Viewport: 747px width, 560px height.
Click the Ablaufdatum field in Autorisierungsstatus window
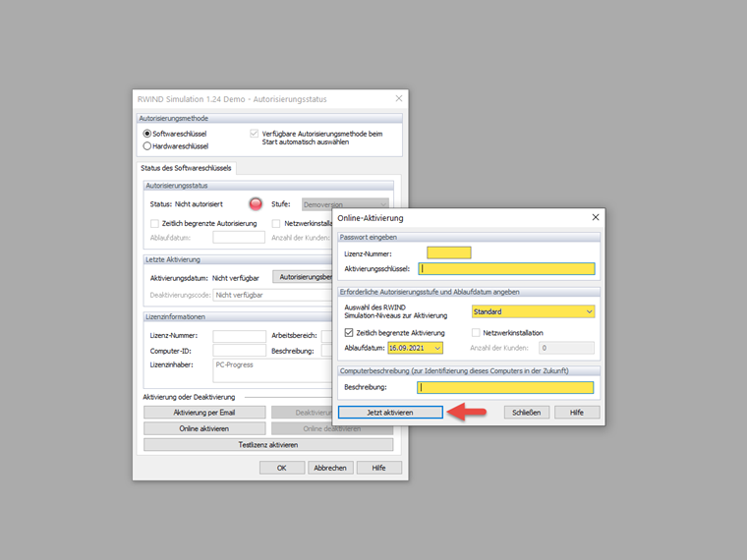tap(239, 237)
